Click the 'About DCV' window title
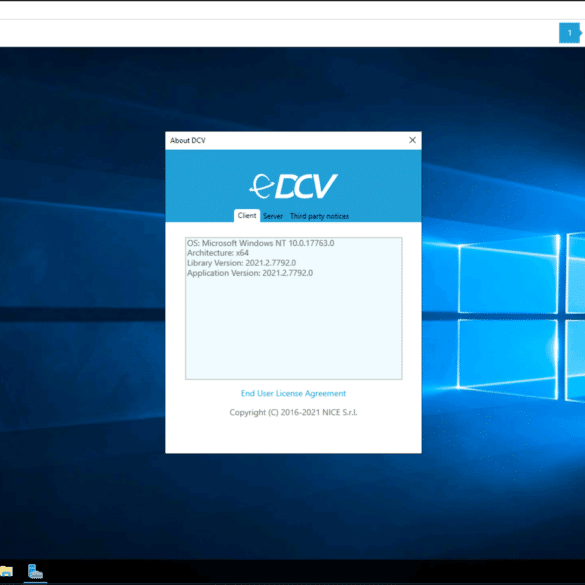Viewport: 585px width, 585px height. tap(188, 141)
